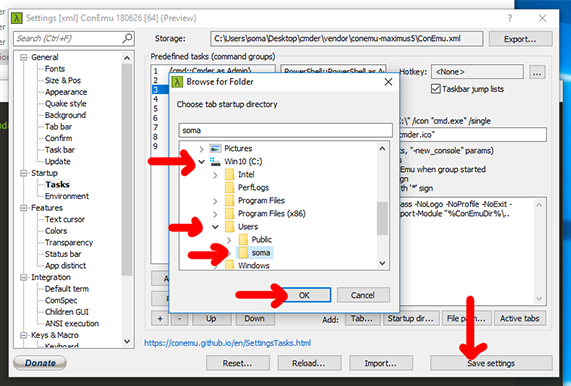Open the SettingsTasks.html documentation link
The width and height of the screenshot is (571, 386).
click(228, 343)
